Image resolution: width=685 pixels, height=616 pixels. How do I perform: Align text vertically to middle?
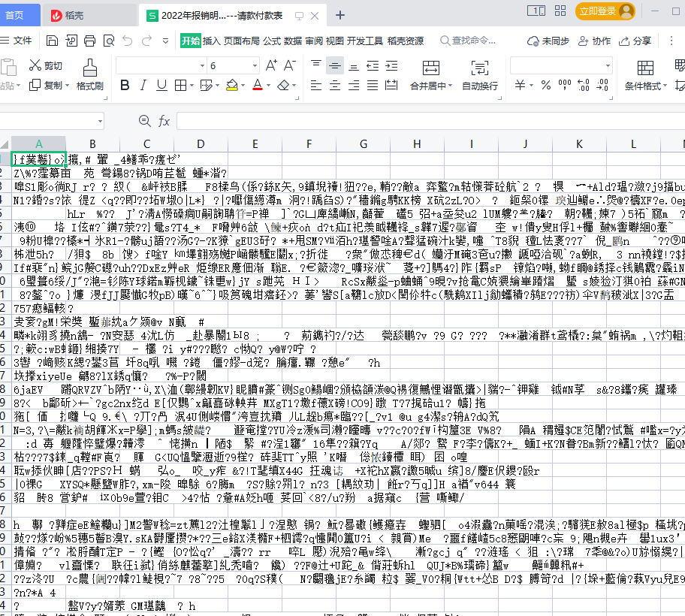click(335, 65)
